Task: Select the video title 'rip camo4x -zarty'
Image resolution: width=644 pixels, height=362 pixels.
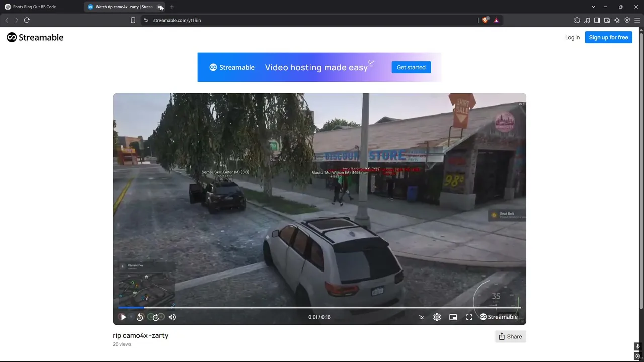Action: pos(140,335)
